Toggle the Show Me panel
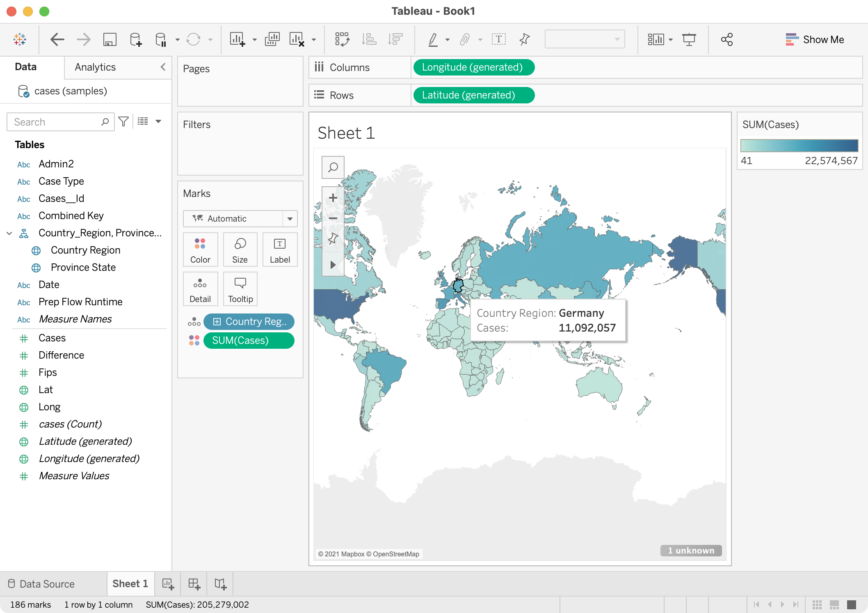The width and height of the screenshot is (868, 613). (x=815, y=40)
